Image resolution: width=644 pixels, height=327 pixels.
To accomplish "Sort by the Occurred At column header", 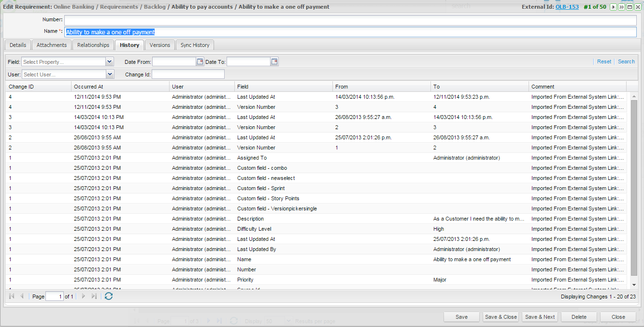I will click(x=120, y=87).
